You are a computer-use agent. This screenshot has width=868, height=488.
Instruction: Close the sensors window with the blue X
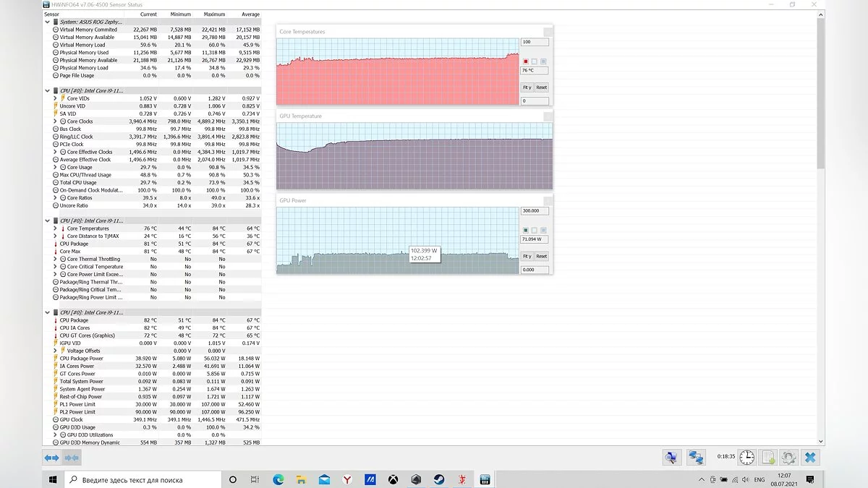point(810,458)
